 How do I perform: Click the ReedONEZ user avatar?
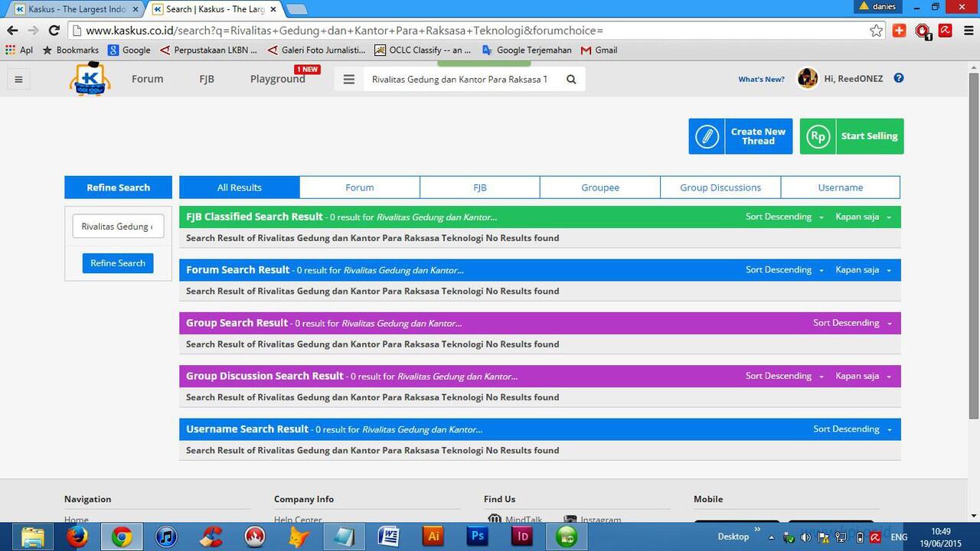[808, 78]
